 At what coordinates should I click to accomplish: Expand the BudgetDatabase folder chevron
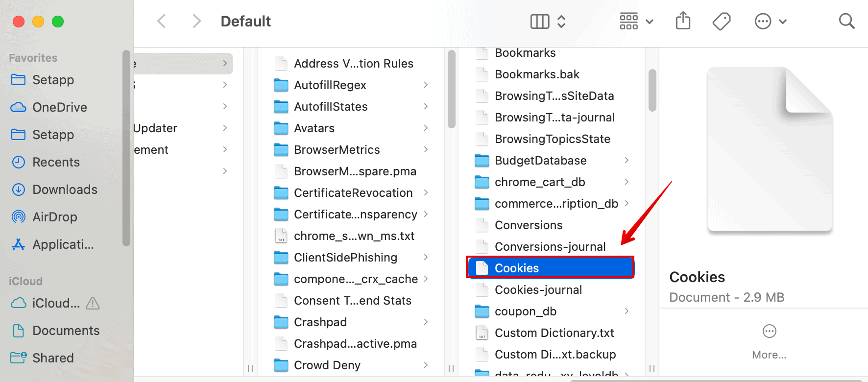pyautogui.click(x=627, y=161)
